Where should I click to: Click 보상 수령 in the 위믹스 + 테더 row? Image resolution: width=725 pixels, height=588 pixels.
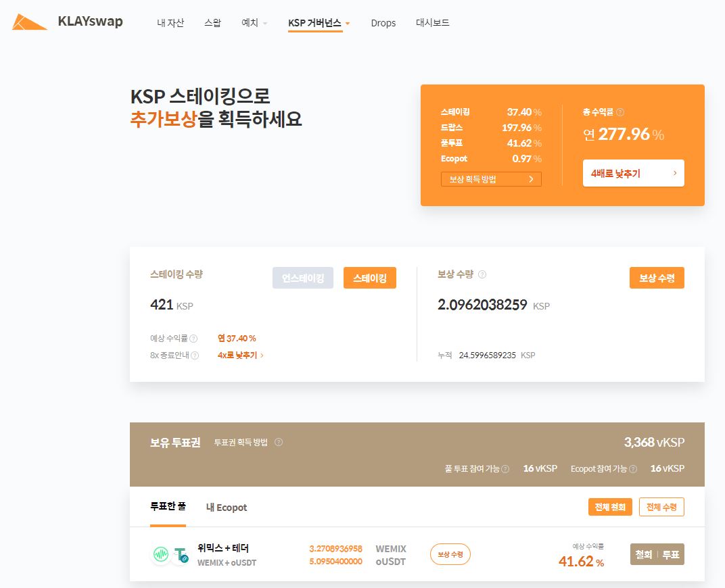tap(450, 554)
